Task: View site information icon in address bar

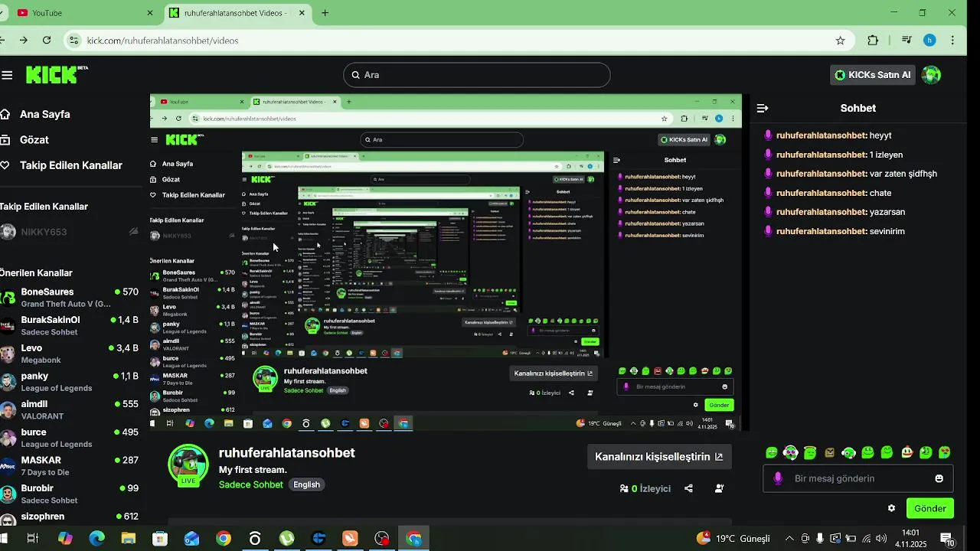Action: point(73,41)
